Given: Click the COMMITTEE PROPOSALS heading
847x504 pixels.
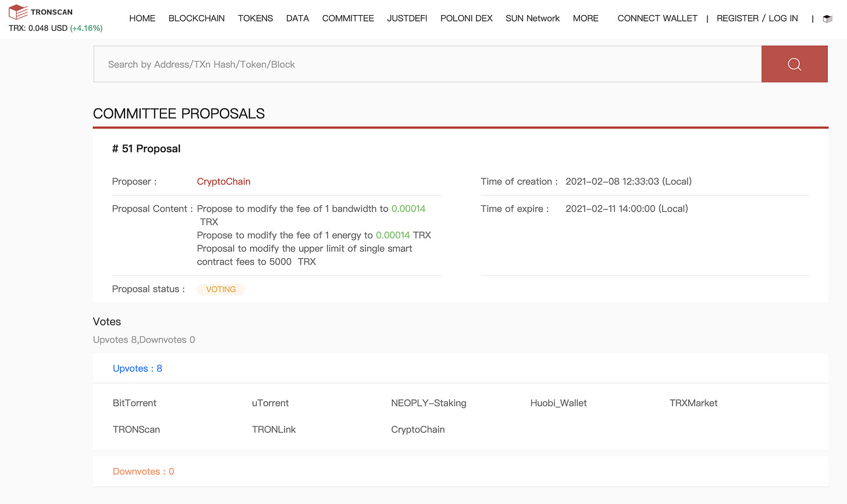Looking at the screenshot, I should pos(179,113).
